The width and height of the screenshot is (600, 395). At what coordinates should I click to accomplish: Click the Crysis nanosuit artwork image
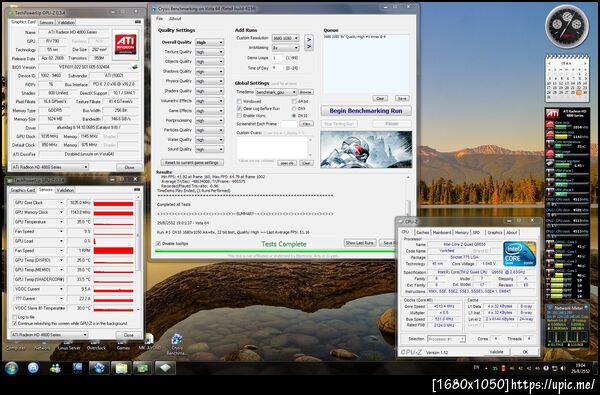coord(366,150)
